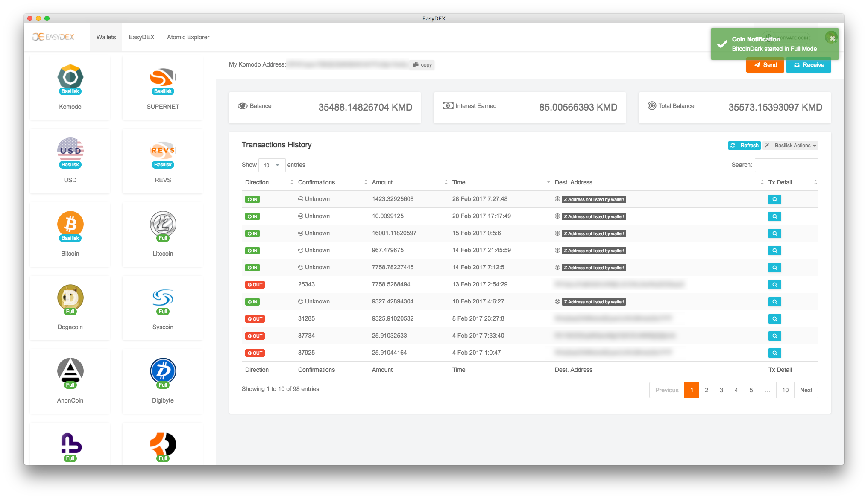Image resolution: width=868 pixels, height=499 pixels.
Task: Open the Atomic Explorer tab
Action: pyautogui.click(x=188, y=37)
